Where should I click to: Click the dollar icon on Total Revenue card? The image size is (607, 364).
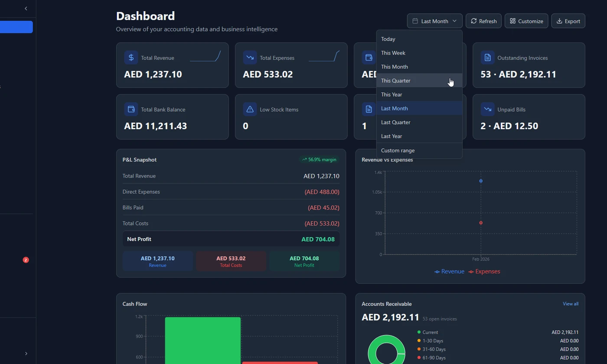tap(131, 57)
